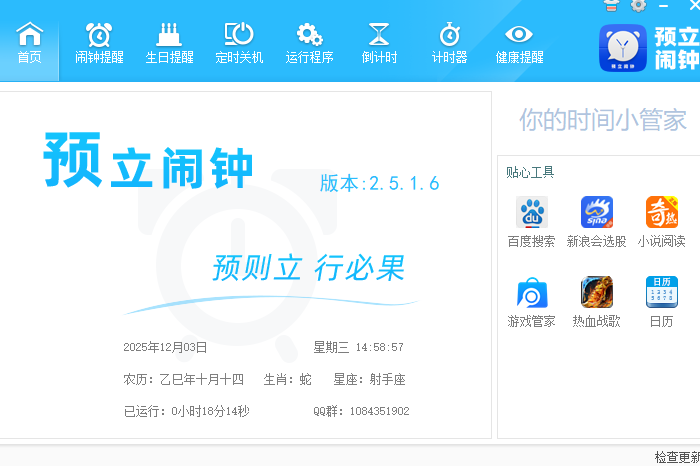Select the 运行程序 run program icon
Viewport: 700px width, 466px height.
coord(309,42)
